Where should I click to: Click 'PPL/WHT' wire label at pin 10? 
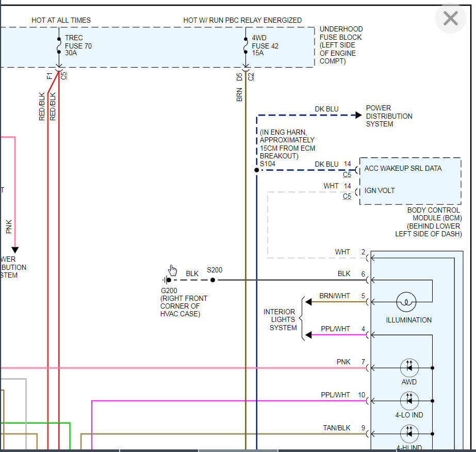[335, 395]
